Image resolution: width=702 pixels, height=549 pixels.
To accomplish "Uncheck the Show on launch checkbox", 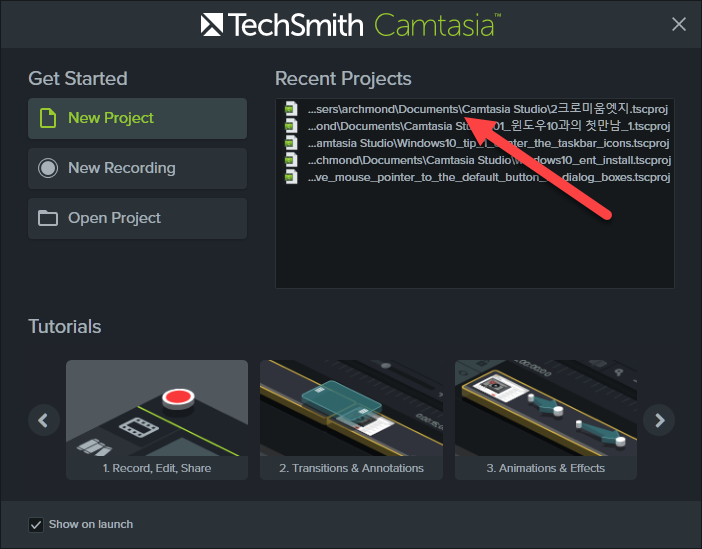I will pyautogui.click(x=36, y=524).
